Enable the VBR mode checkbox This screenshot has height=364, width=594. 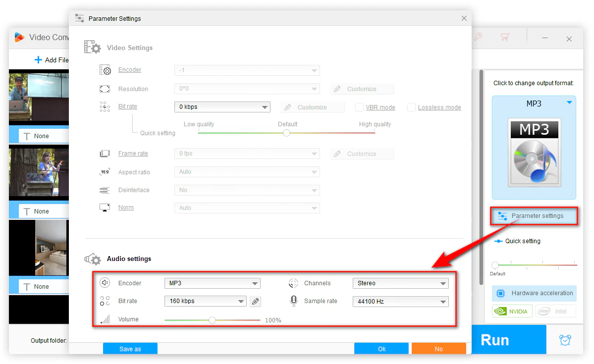pos(360,107)
